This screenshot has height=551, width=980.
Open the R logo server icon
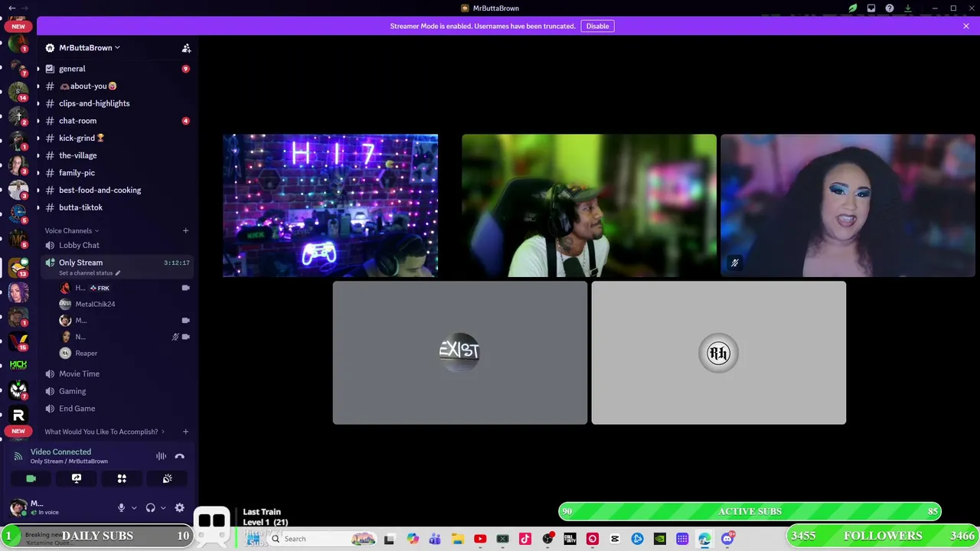pyautogui.click(x=18, y=415)
